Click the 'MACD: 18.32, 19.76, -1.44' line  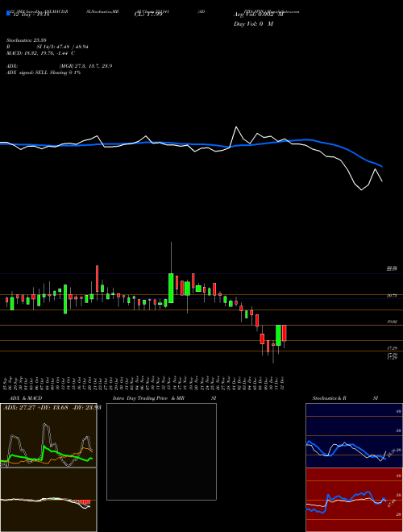40,53
